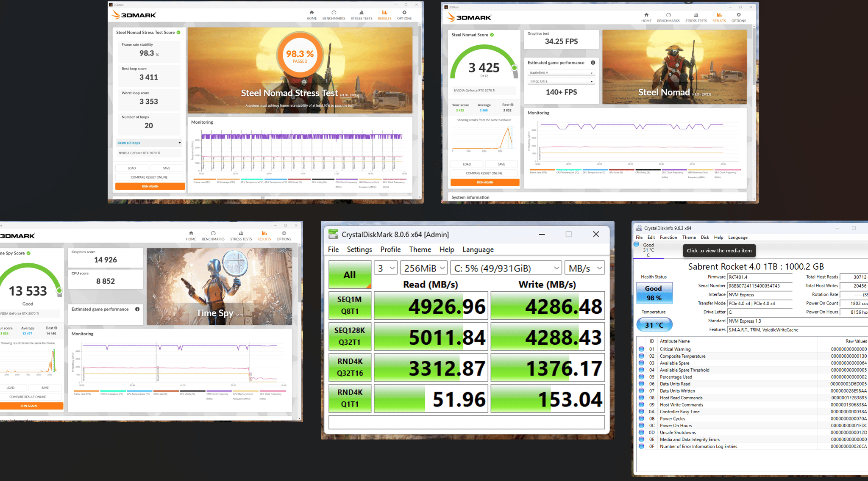Click the CrystalDiskMark title bar app icon
The height and width of the screenshot is (481, 868).
click(334, 235)
